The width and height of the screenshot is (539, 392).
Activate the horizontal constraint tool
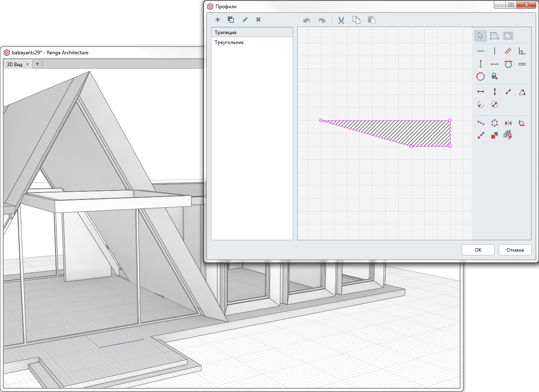[481, 51]
